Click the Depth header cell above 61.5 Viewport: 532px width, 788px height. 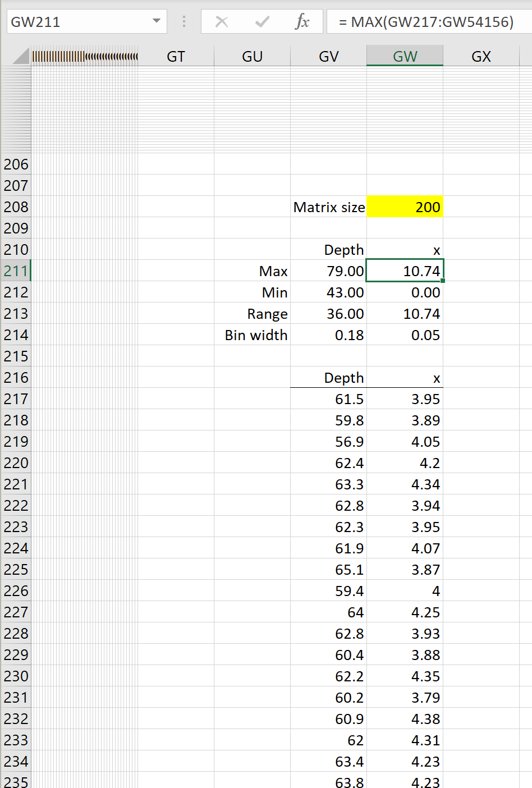coord(328,377)
